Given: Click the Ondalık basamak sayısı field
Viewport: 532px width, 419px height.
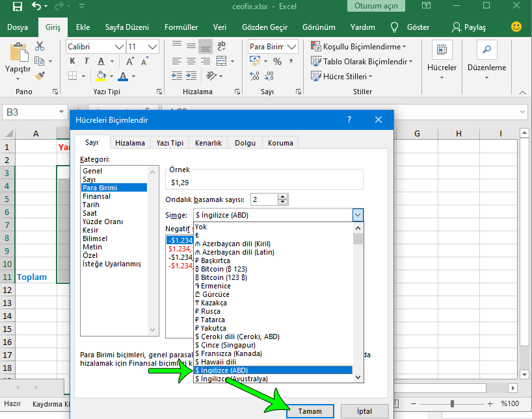Looking at the screenshot, I should point(264,199).
